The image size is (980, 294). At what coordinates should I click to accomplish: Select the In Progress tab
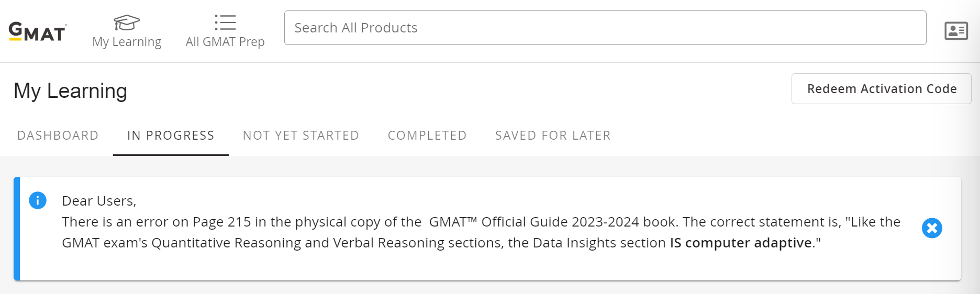point(171,135)
